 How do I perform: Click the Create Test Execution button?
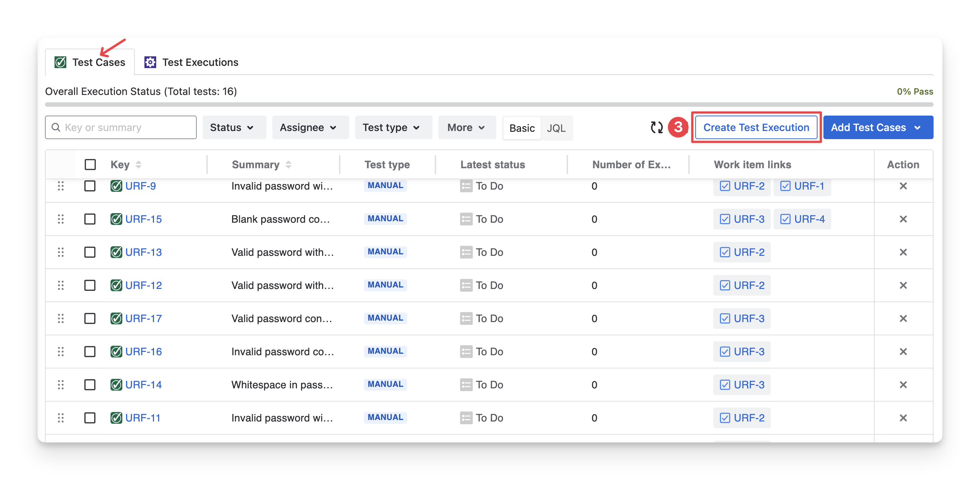pyautogui.click(x=756, y=127)
